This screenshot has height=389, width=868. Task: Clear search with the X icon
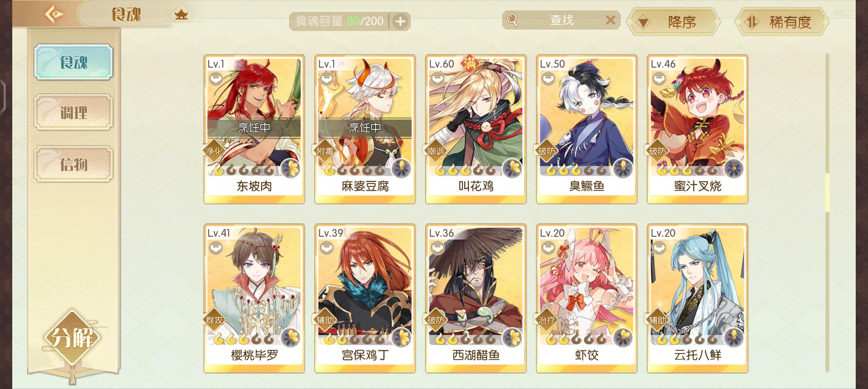(610, 20)
